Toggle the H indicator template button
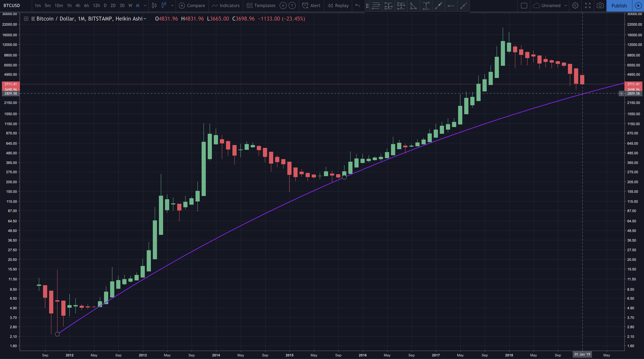The width and height of the screenshot is (644, 359). tap(283, 5)
